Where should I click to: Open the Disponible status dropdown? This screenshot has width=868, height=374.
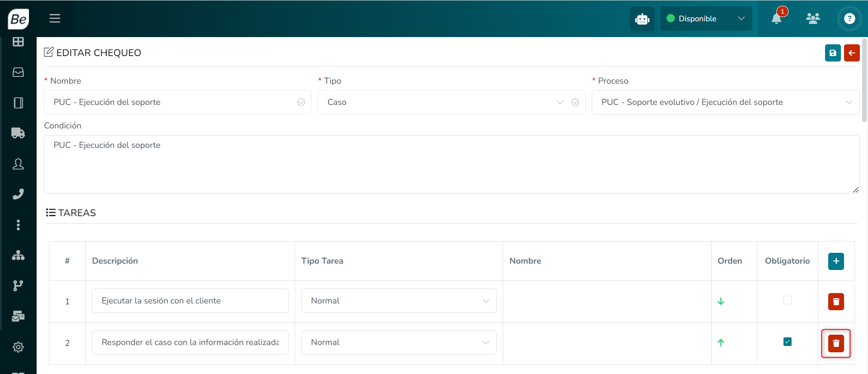point(706,19)
